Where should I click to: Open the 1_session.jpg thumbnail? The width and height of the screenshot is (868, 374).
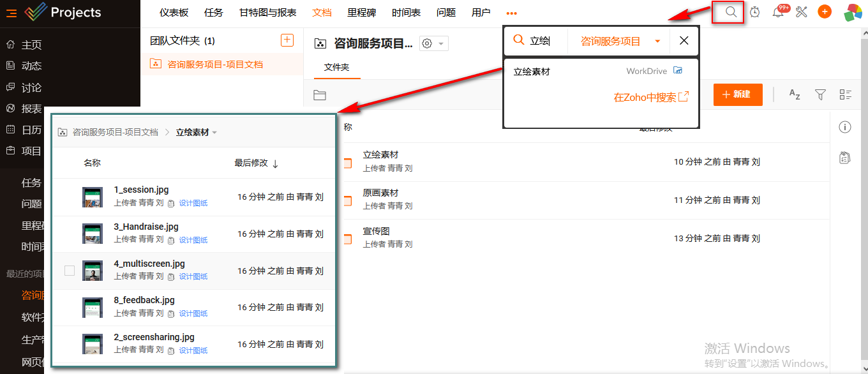(93, 197)
